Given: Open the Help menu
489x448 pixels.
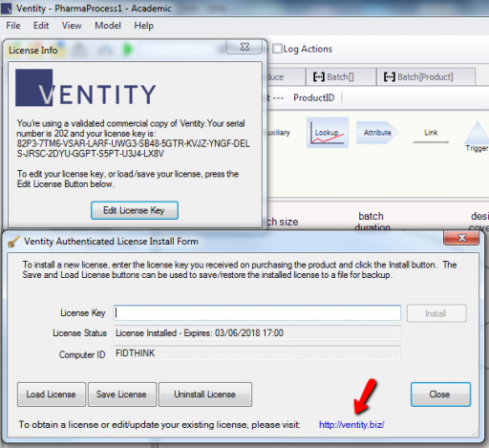Looking at the screenshot, I should click(143, 26).
